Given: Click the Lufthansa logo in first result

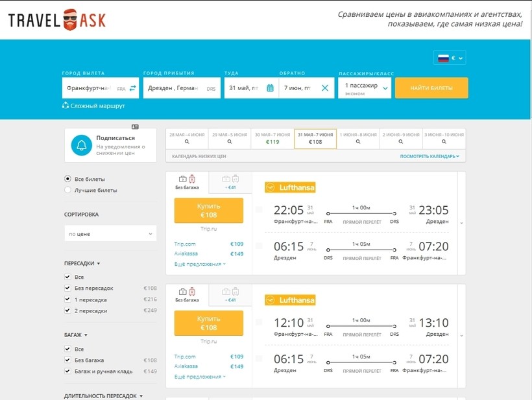Looking at the screenshot, I should [290, 188].
